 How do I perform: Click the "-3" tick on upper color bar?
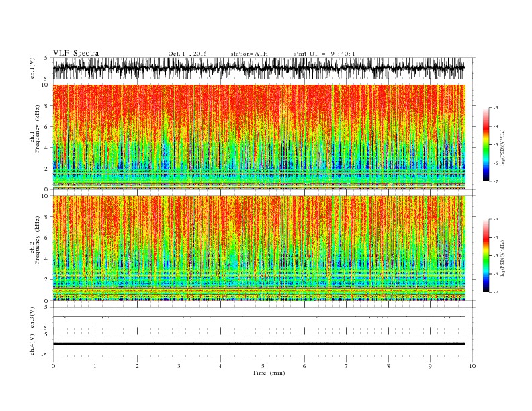[x=495, y=108]
